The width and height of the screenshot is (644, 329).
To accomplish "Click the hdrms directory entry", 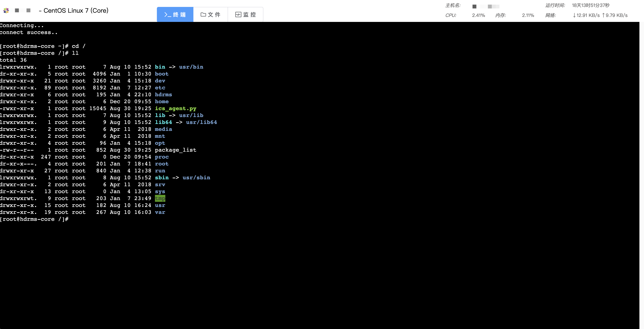I will coord(163,95).
